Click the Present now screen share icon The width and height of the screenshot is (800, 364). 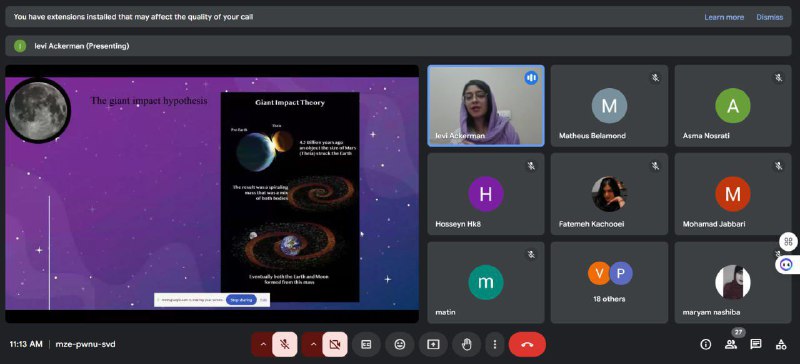pyautogui.click(x=433, y=345)
